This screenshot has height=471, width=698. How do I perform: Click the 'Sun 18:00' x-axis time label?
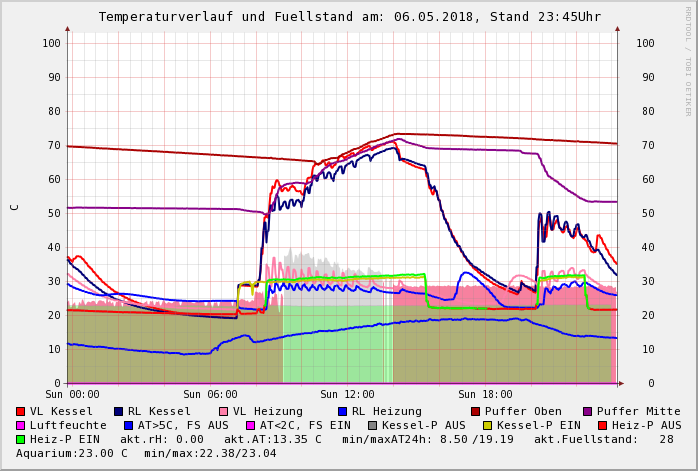tap(485, 394)
